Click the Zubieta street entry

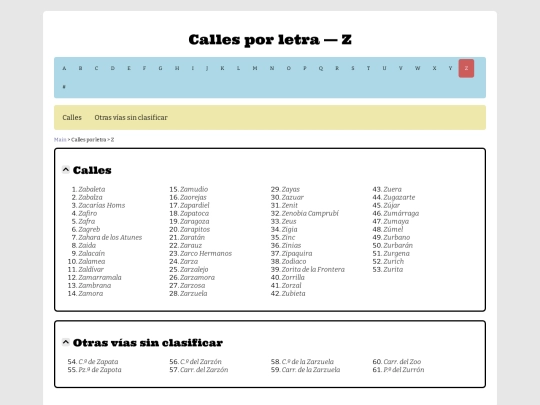coord(293,293)
